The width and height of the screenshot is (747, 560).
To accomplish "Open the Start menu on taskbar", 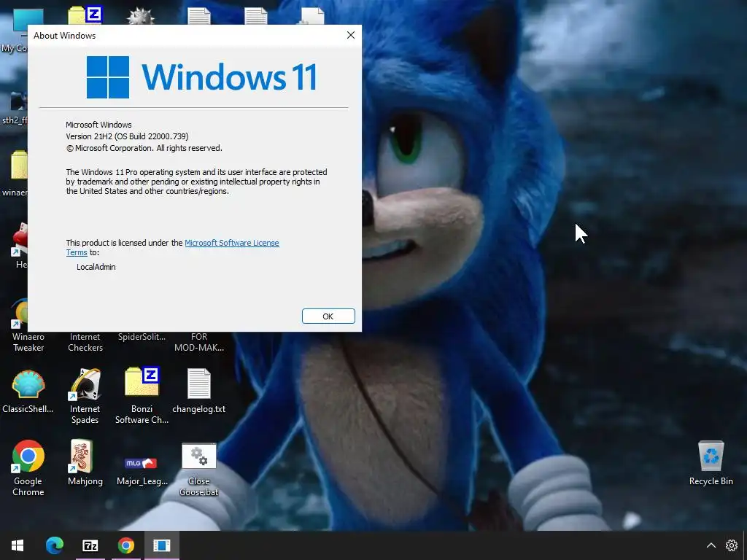I will [18, 545].
